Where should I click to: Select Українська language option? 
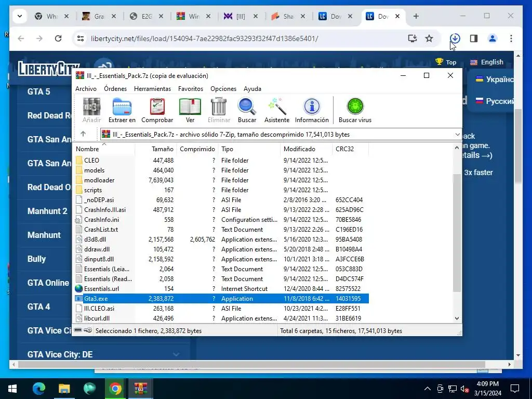[x=495, y=79]
